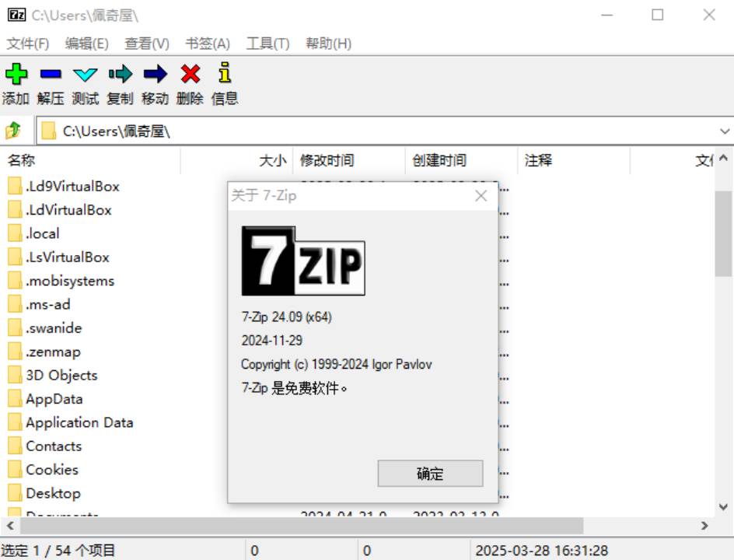Click the Test (测试) checkmark icon
The height and width of the screenshot is (560, 734).
(x=86, y=75)
